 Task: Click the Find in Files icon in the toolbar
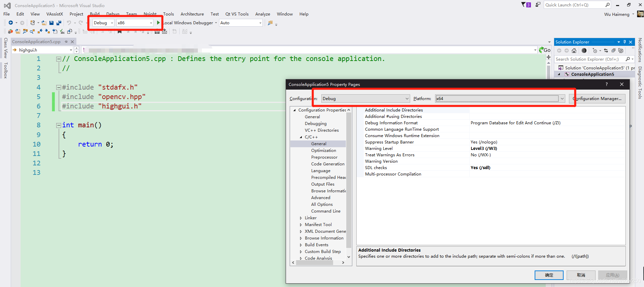click(270, 23)
